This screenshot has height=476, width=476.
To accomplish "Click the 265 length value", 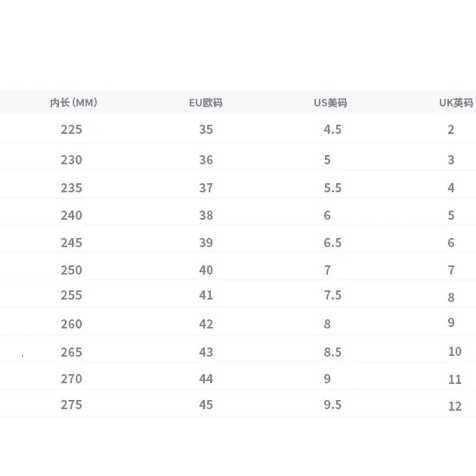I will (71, 352).
